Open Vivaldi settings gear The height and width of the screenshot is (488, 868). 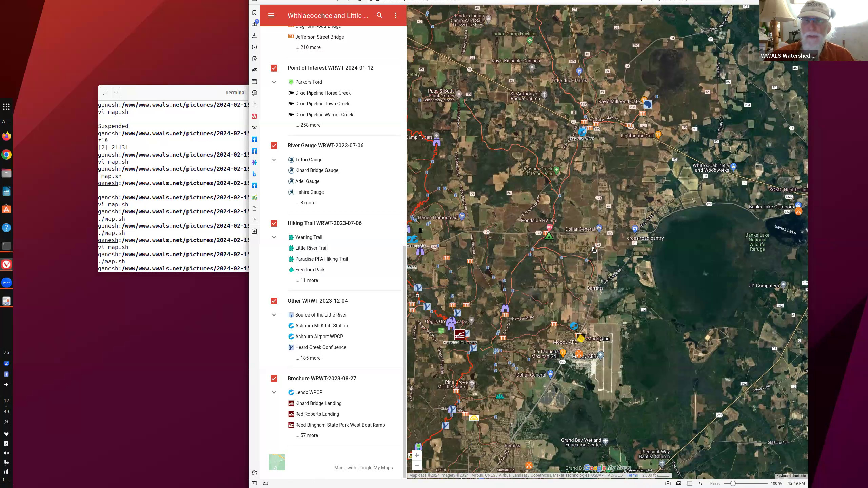point(254,473)
